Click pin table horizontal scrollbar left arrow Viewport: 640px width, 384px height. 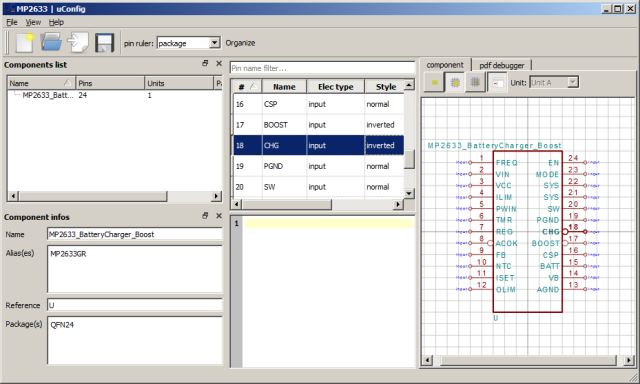click(237, 204)
